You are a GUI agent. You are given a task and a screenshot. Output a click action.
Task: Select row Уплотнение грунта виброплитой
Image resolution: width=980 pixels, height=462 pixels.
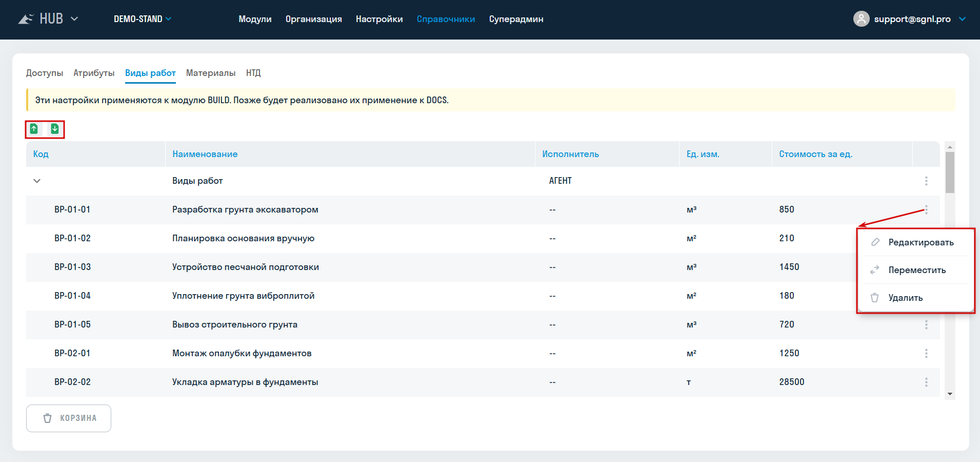tap(483, 296)
